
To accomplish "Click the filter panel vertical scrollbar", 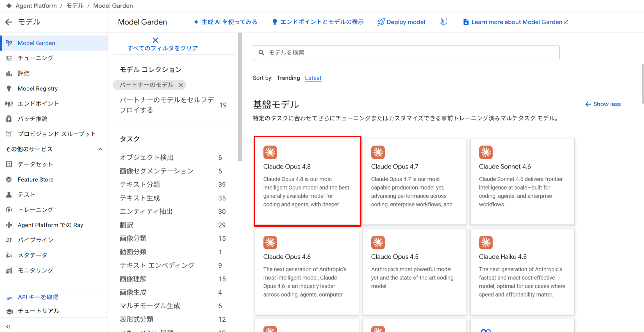I will pos(240,97).
